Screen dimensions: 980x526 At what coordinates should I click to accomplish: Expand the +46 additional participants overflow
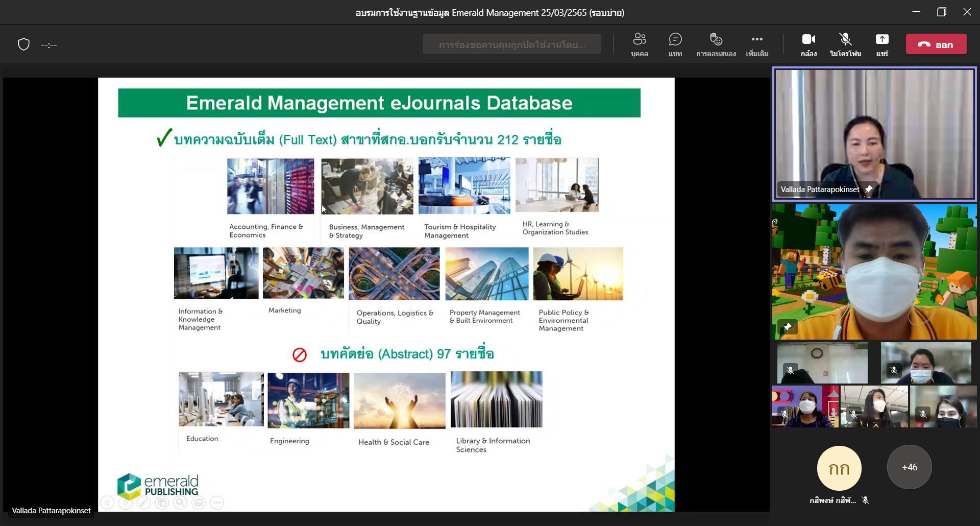point(909,467)
